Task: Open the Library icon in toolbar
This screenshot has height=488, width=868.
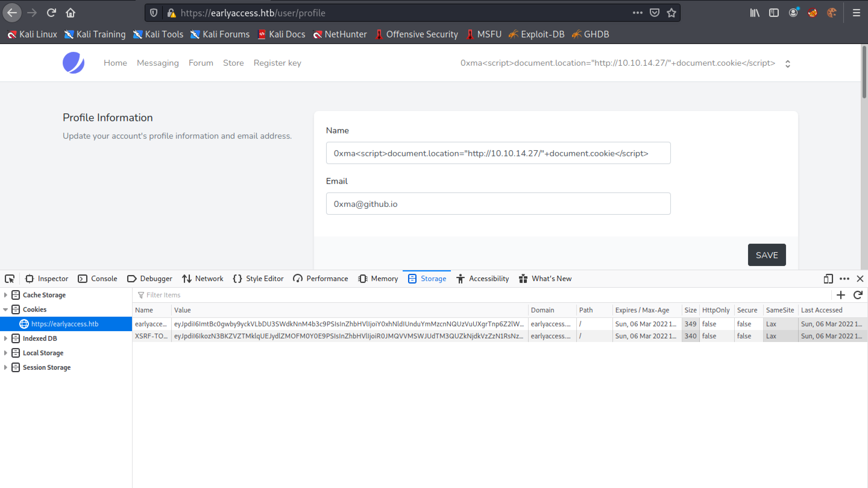Action: tap(755, 13)
